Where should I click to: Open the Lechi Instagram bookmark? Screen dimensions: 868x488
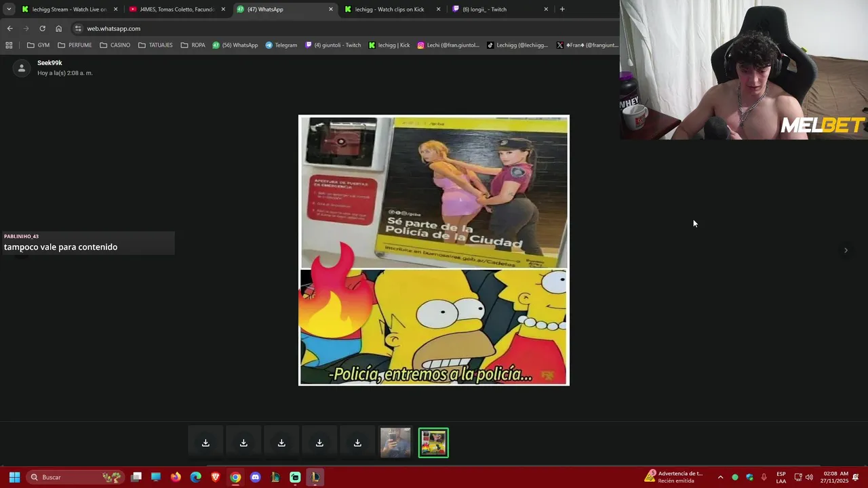pos(448,45)
